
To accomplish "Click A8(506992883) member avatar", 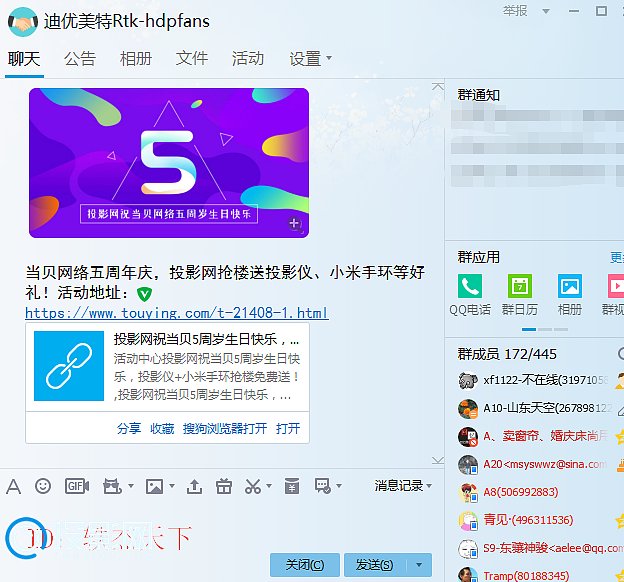I will [x=468, y=492].
